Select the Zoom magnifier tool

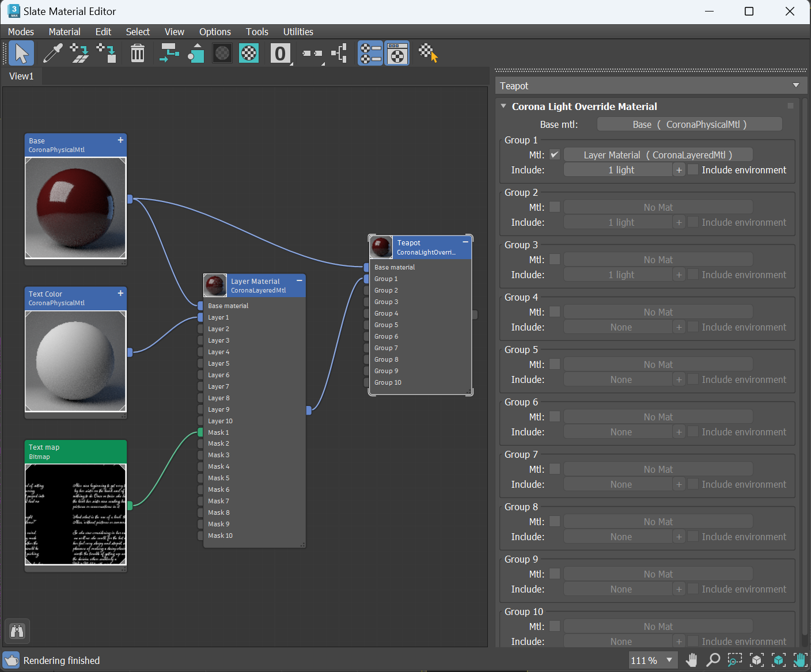click(713, 660)
